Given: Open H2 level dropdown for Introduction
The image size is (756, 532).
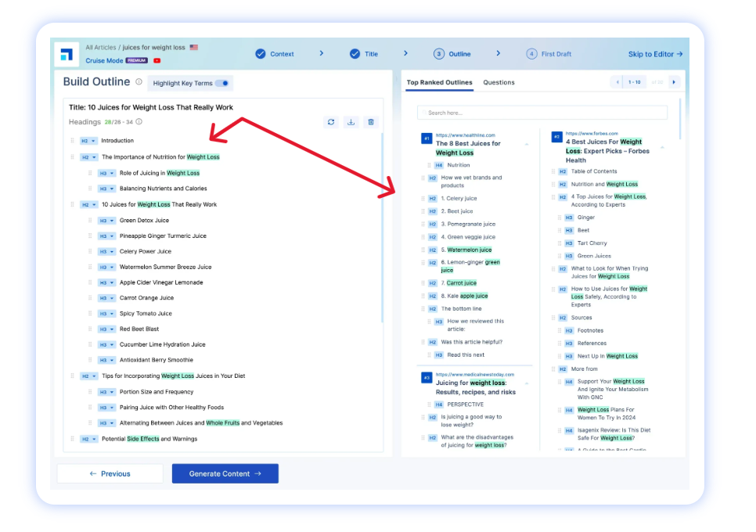Looking at the screenshot, I should tap(88, 141).
